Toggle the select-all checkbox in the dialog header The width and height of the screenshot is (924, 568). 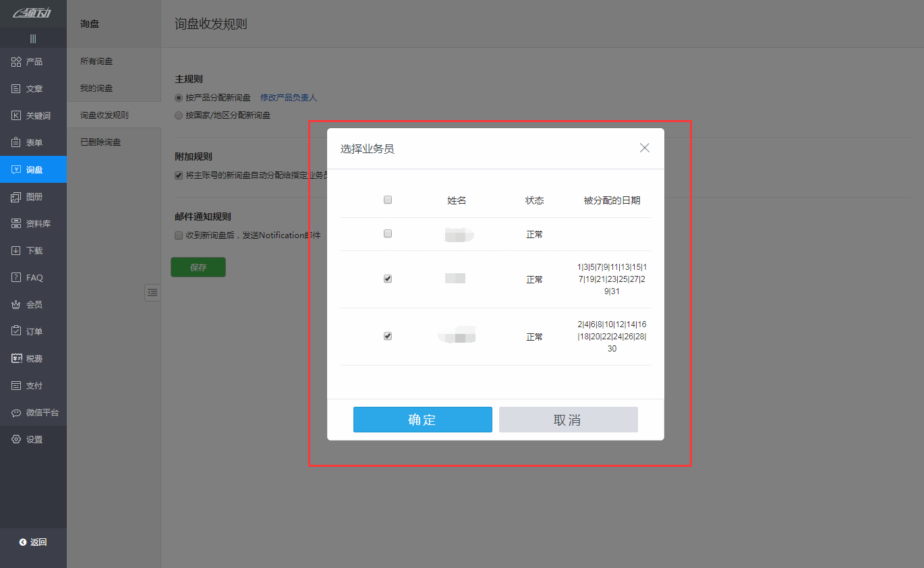(388, 199)
